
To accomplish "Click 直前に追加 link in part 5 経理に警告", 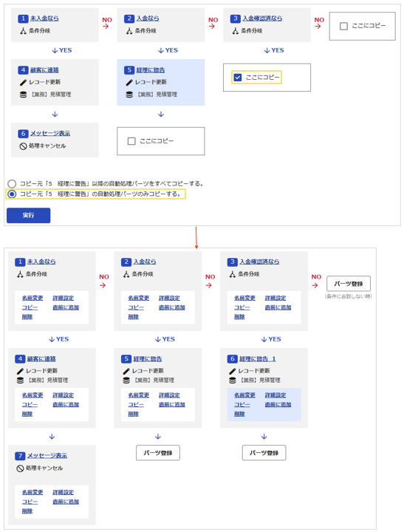I will [172, 404].
